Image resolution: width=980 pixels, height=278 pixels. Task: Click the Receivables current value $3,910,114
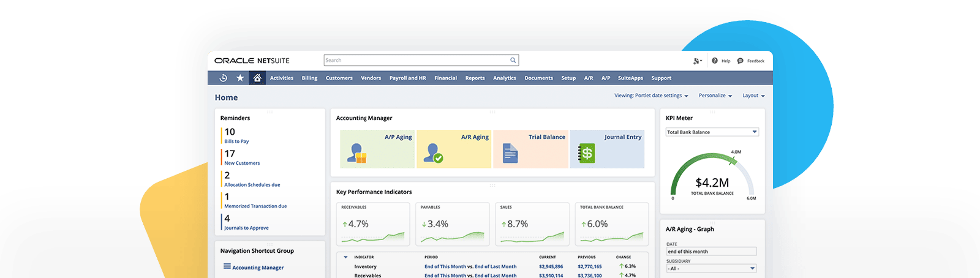[x=551, y=276]
